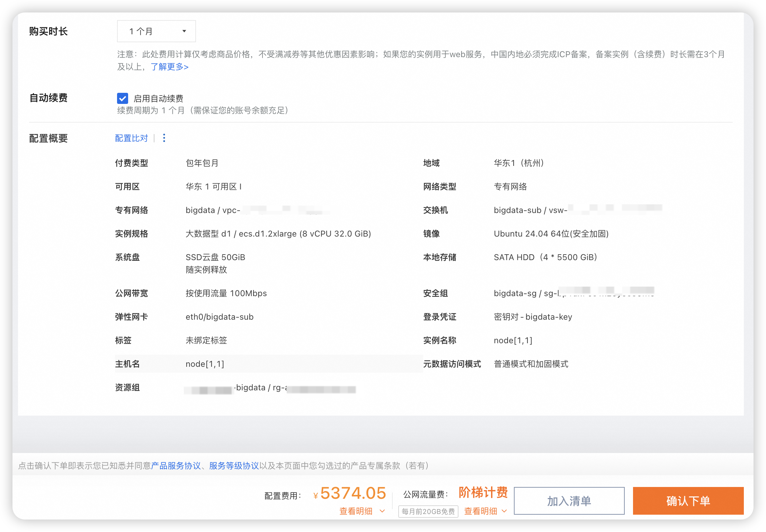Click the three-dot more options icon beside 配置比对

[x=164, y=138]
